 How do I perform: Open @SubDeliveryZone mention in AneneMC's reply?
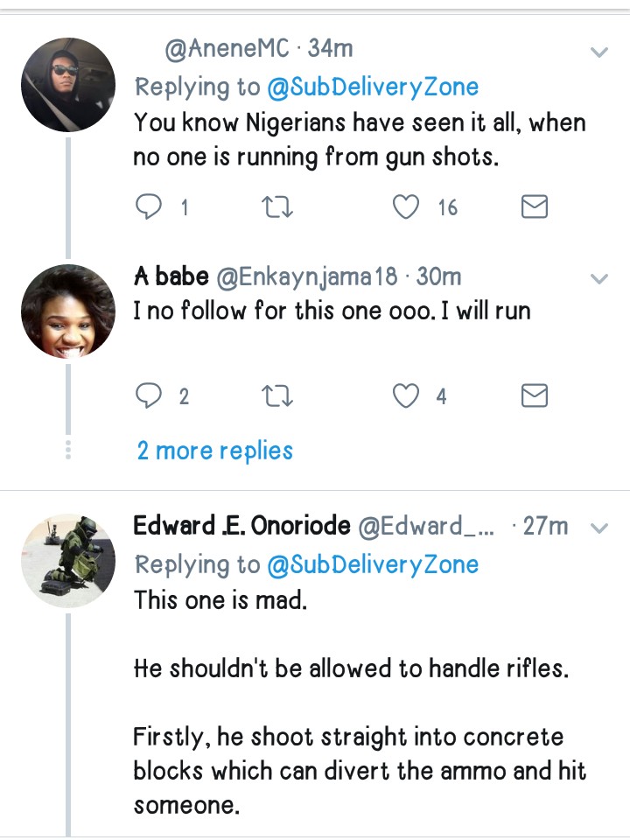click(x=373, y=87)
